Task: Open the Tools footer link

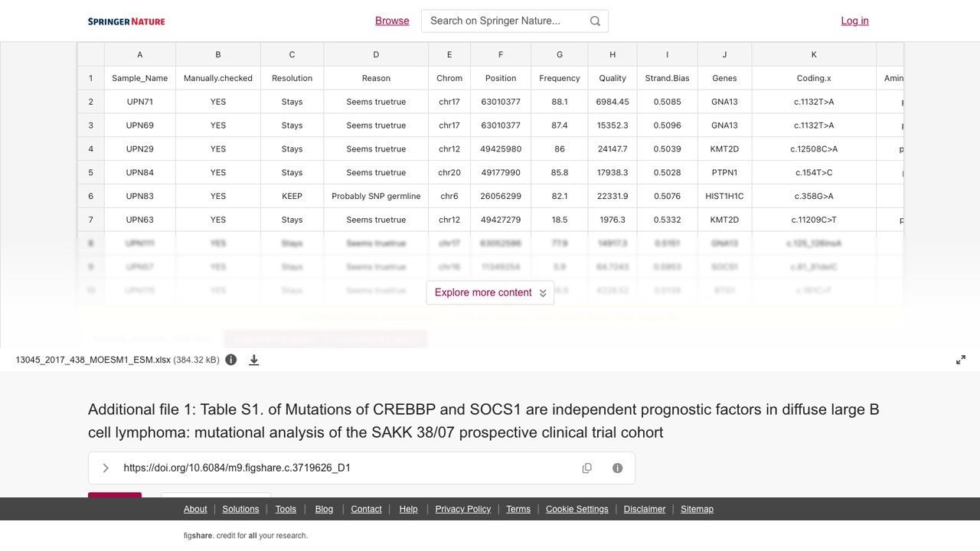Action: (x=286, y=509)
